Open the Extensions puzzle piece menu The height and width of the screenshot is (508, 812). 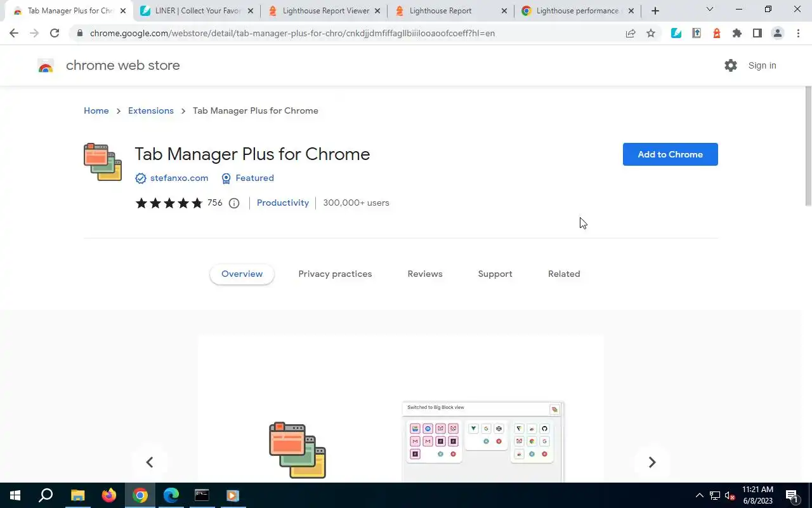(737, 33)
